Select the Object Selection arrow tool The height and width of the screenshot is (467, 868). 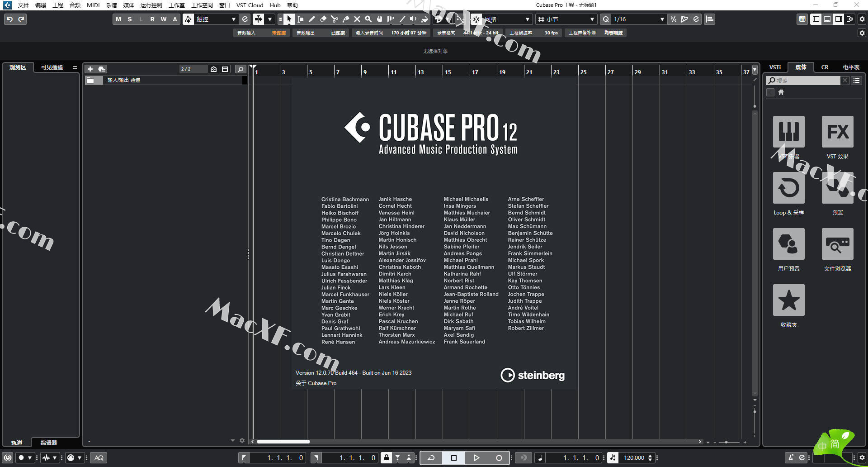pos(289,19)
